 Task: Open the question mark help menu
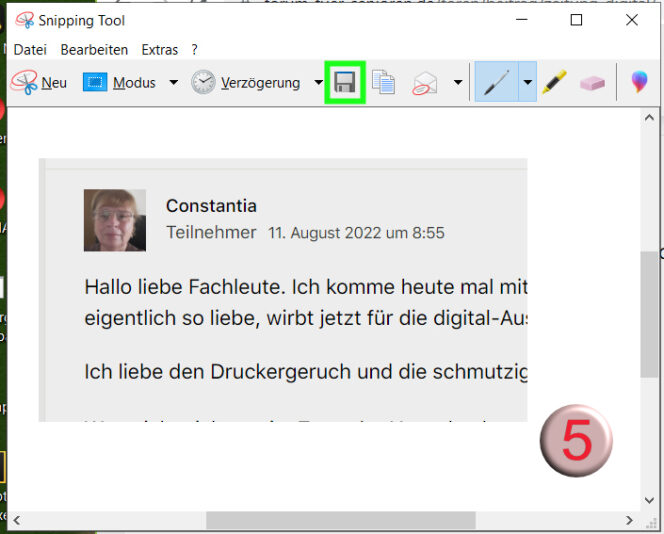coord(195,49)
